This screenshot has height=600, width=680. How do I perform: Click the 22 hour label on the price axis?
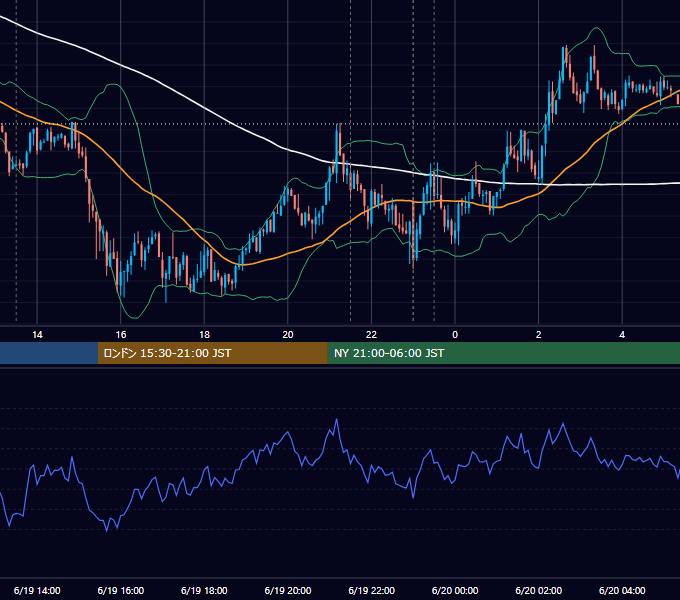(371, 335)
